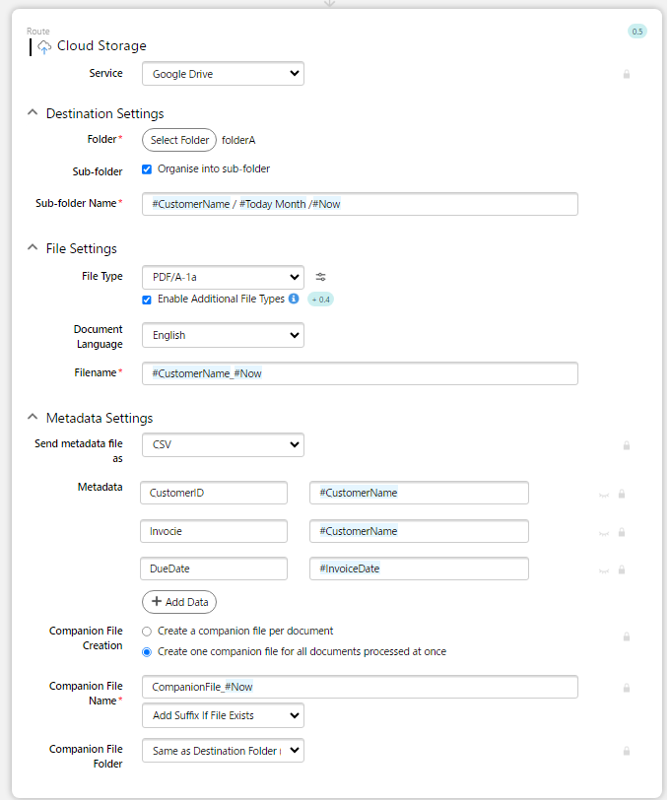Collapse the Destination Settings section
This screenshot has width=672, height=802.
(x=33, y=112)
